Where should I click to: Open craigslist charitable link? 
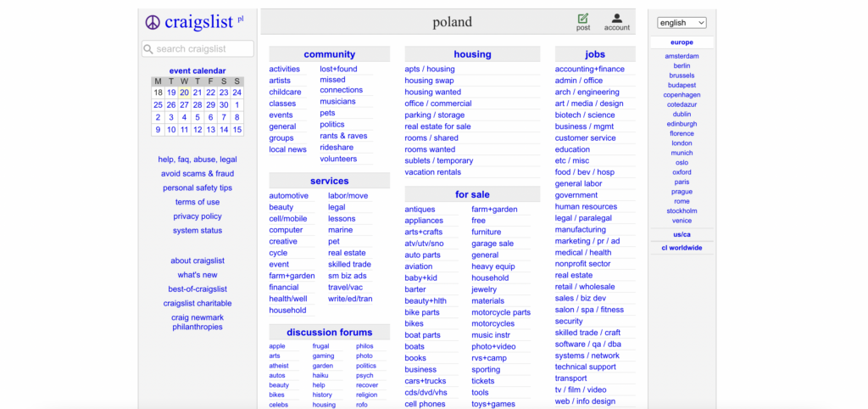(198, 303)
